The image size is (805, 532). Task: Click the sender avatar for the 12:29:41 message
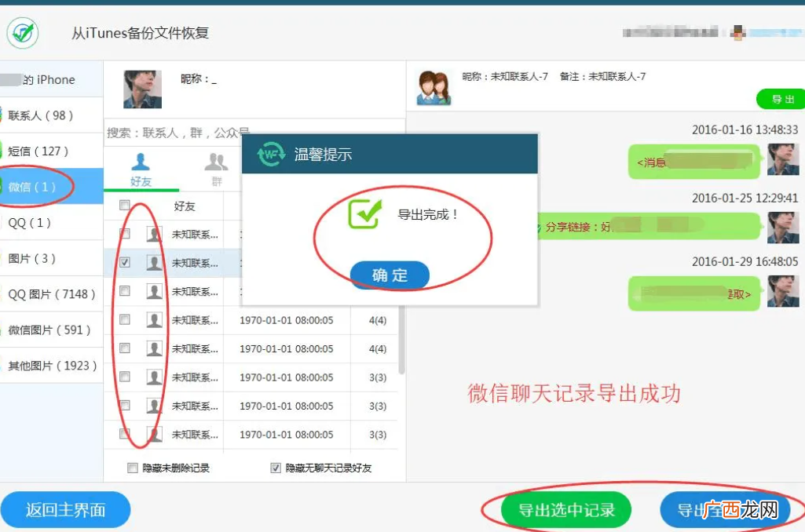[x=783, y=228]
